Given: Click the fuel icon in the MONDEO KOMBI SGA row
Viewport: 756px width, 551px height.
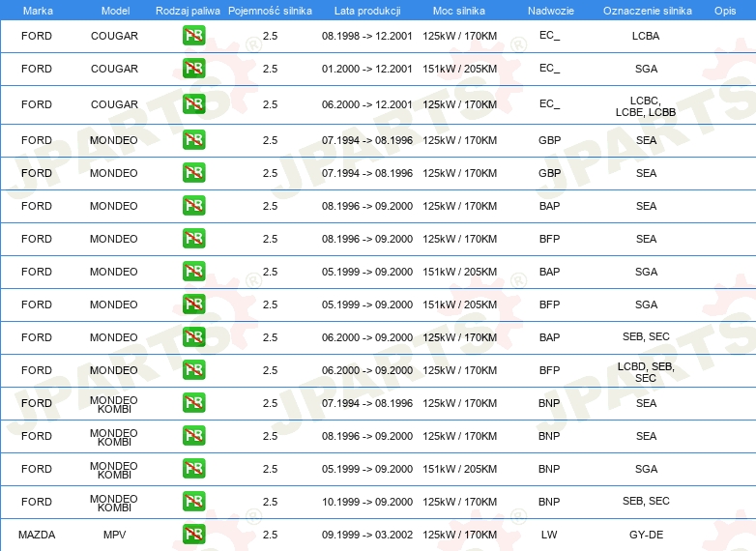Looking at the screenshot, I should tap(193, 468).
